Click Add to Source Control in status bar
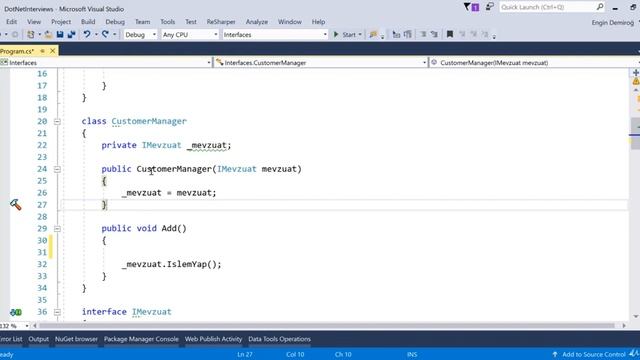This screenshot has height=360, width=640. click(589, 354)
